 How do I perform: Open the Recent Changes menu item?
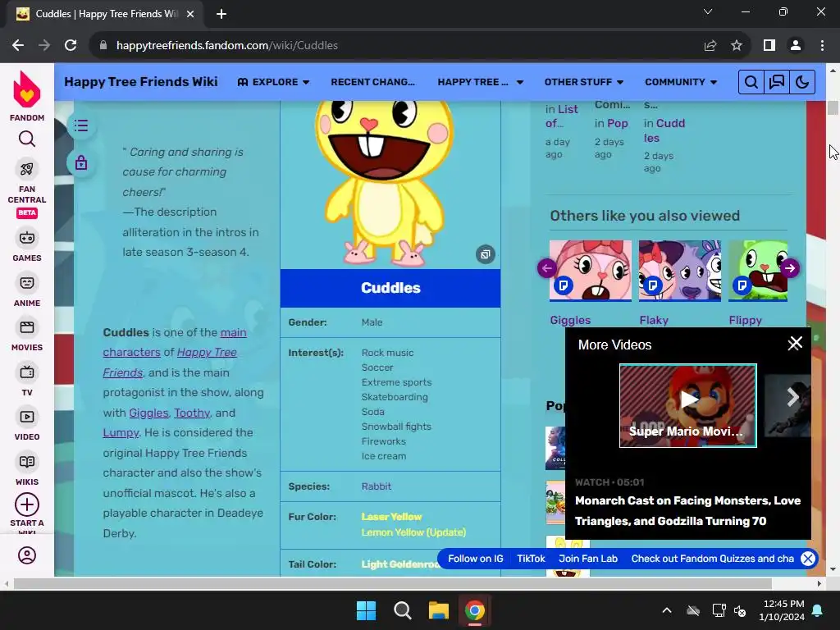pos(373,82)
